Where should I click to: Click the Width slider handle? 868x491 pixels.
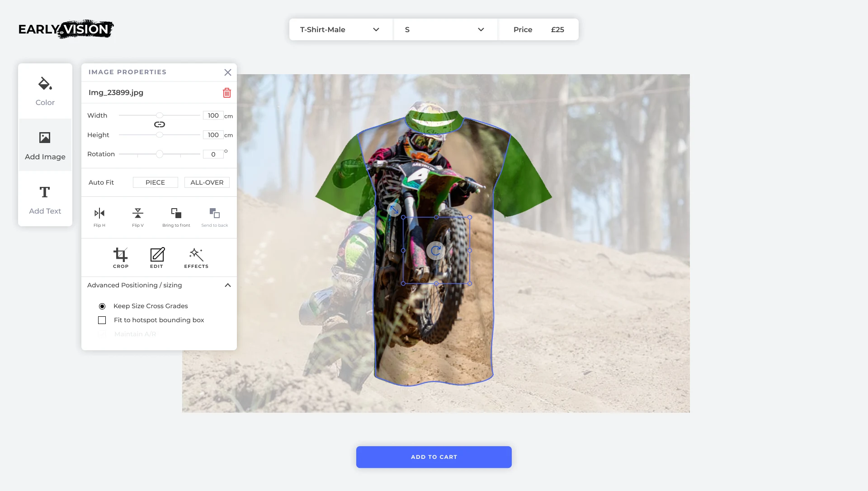pos(160,115)
